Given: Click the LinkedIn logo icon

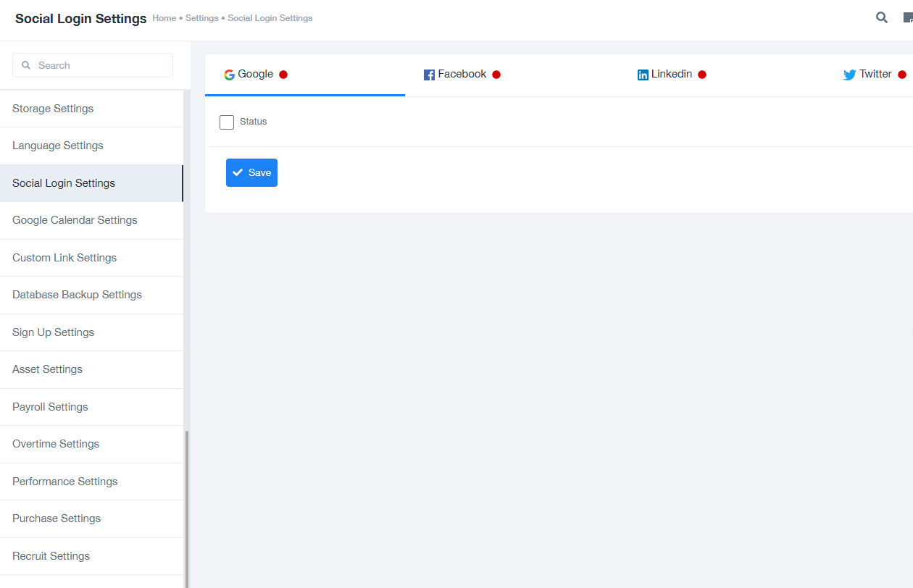Looking at the screenshot, I should [643, 75].
